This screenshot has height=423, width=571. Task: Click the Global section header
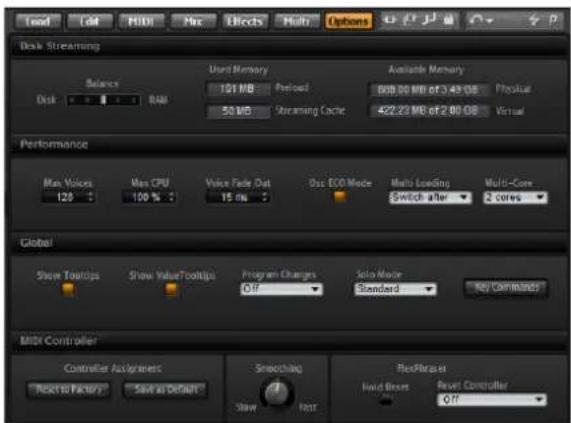coord(288,243)
